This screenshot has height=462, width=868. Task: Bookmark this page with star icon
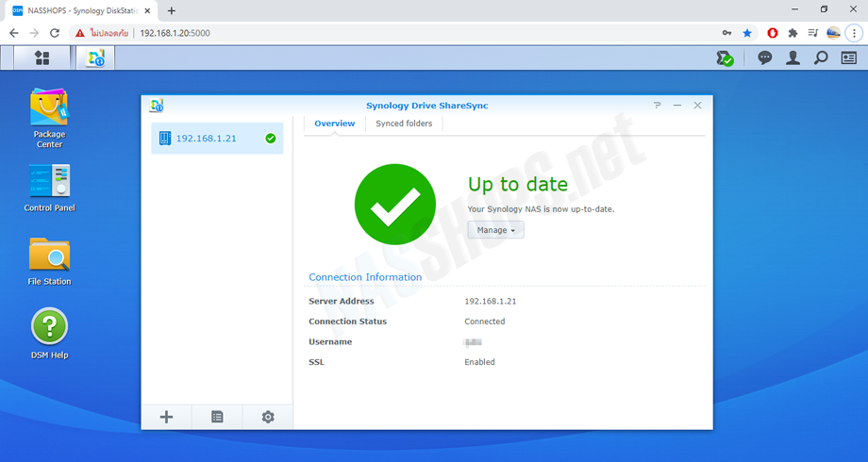(747, 33)
